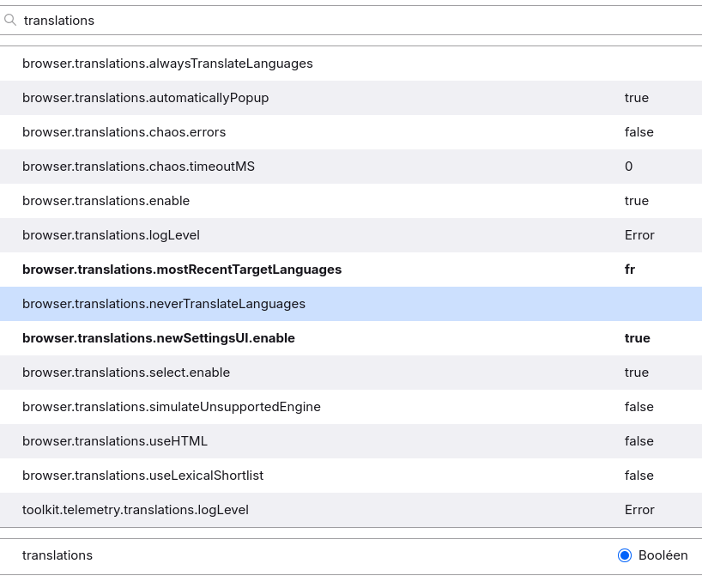
Task: Click the browser.translations.useHTML preference name
Action: [x=115, y=441]
